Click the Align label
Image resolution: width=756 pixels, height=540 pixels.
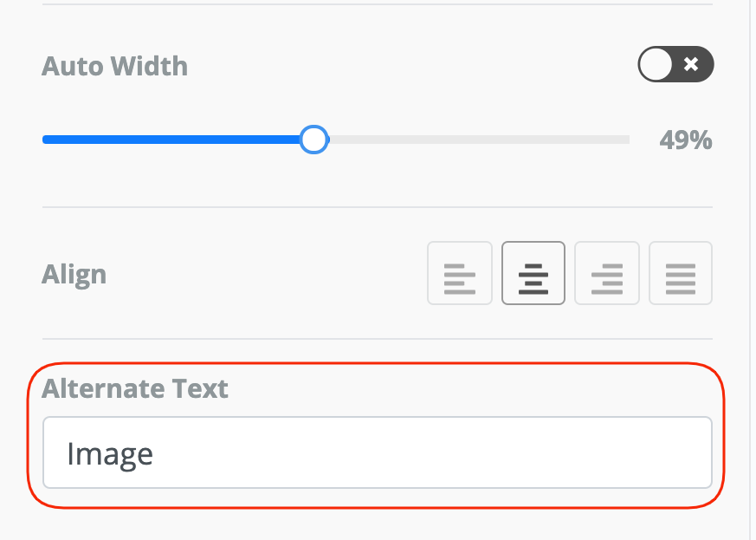point(74,275)
